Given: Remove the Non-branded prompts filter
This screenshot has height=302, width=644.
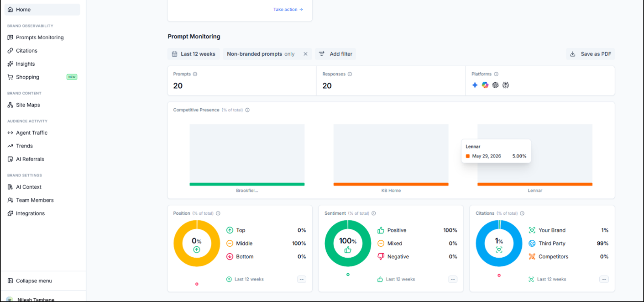Looking at the screenshot, I should [x=305, y=54].
